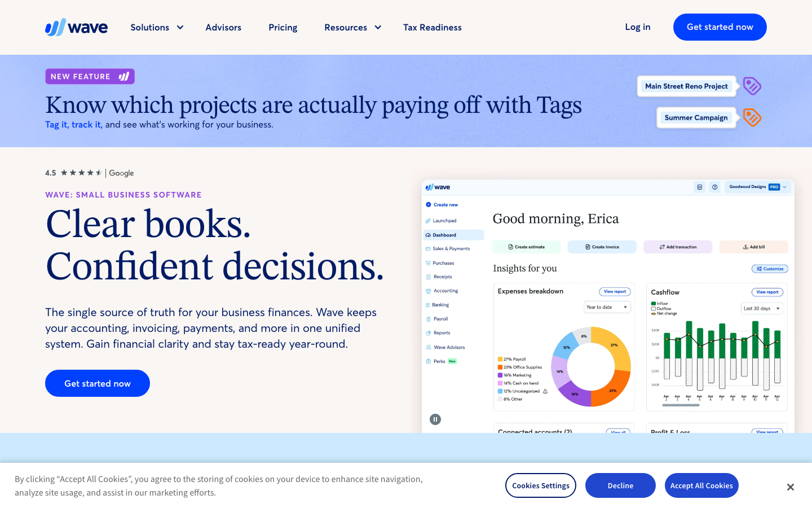Select Launchpad in the dashboard sidebar
Viewport: 812px width, 508px height.
point(442,221)
